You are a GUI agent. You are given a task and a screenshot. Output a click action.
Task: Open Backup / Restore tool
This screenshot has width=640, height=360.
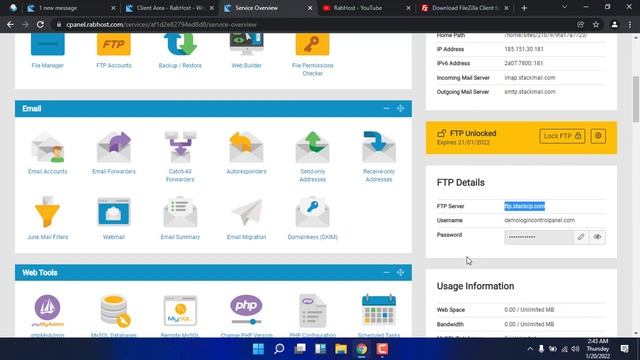point(180,51)
